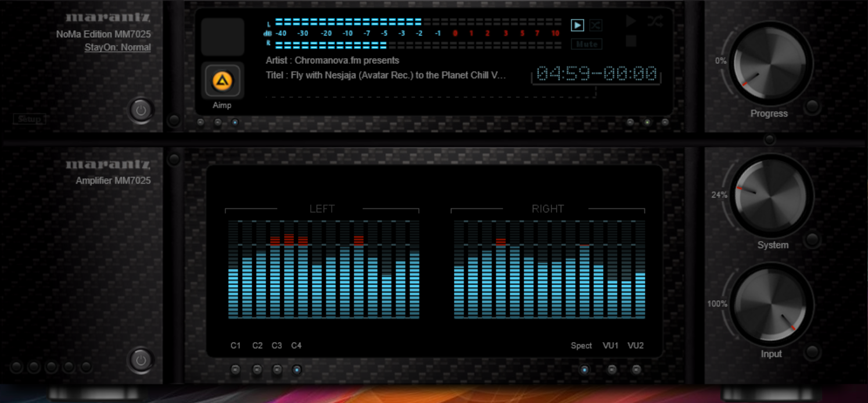Image resolution: width=868 pixels, height=403 pixels.
Task: Select the C2 color preset button
Action: click(257, 369)
